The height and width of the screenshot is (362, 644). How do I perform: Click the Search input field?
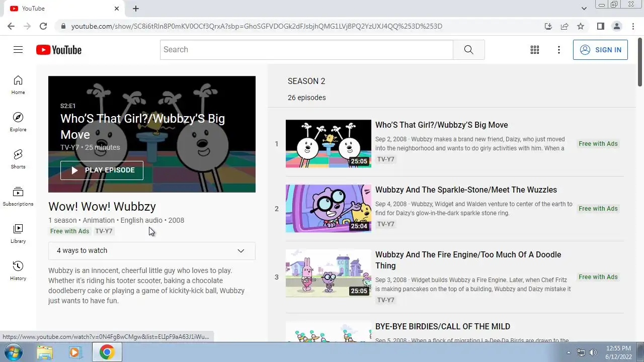[306, 50]
